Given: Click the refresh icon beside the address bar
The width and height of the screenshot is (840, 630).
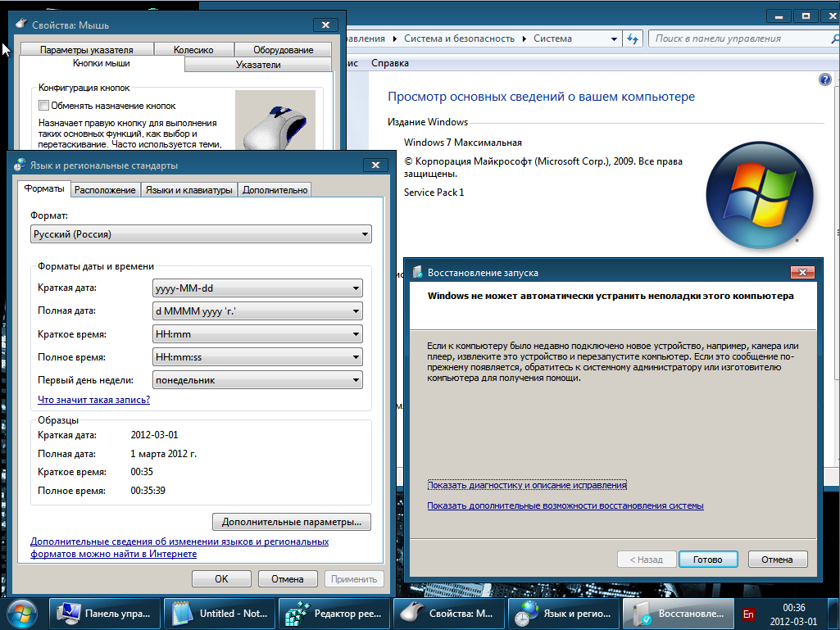Looking at the screenshot, I should tap(633, 39).
